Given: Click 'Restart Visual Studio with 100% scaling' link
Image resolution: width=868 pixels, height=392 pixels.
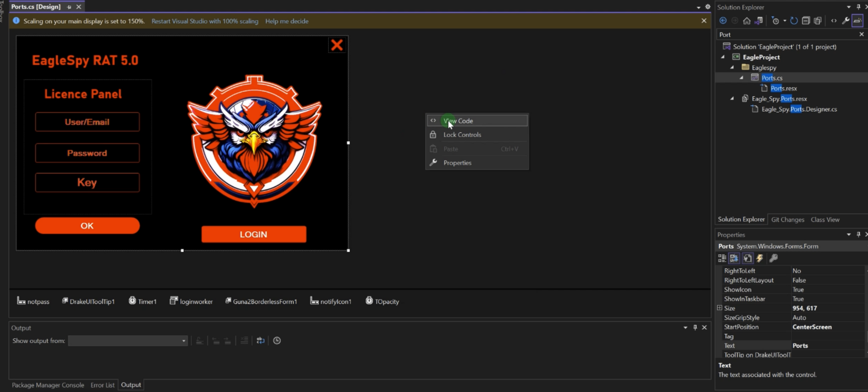Looking at the screenshot, I should point(205,21).
